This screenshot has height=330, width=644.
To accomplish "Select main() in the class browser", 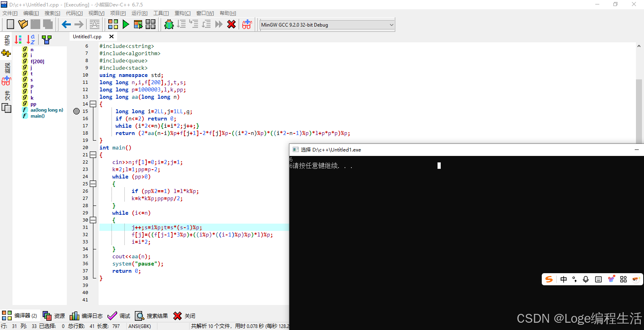I will pos(37,116).
